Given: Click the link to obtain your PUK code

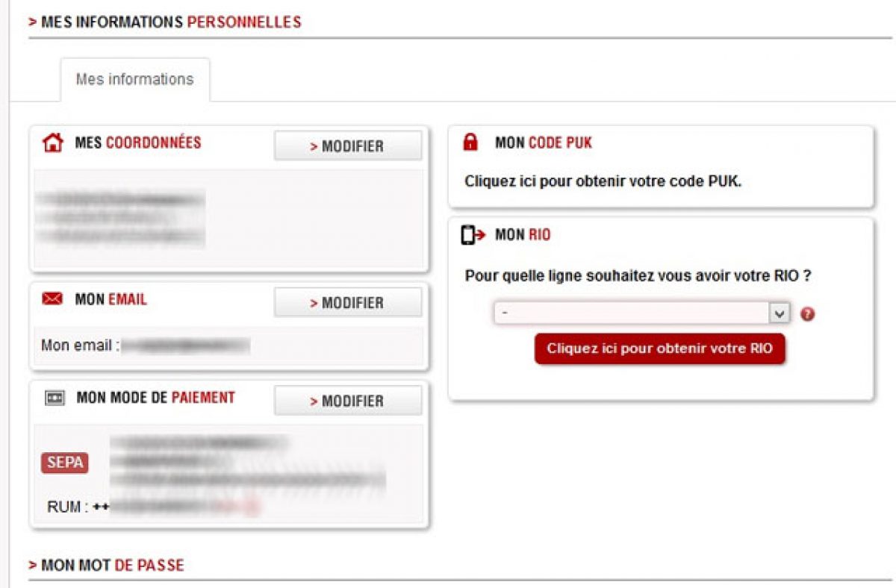Looking at the screenshot, I should pos(603,181).
